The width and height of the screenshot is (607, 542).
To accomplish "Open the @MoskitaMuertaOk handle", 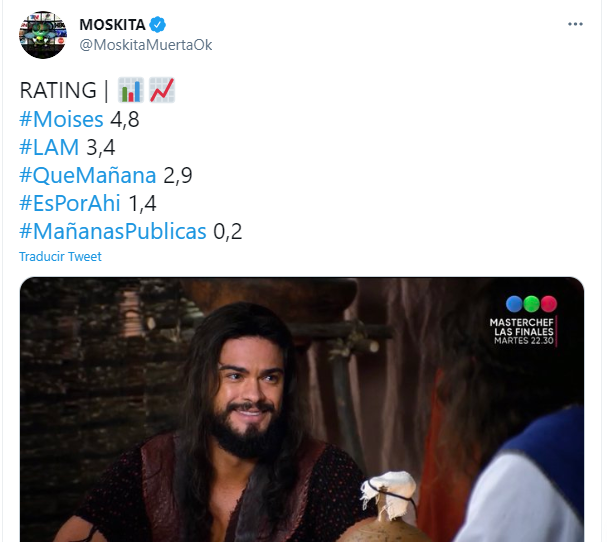I will click(x=146, y=45).
